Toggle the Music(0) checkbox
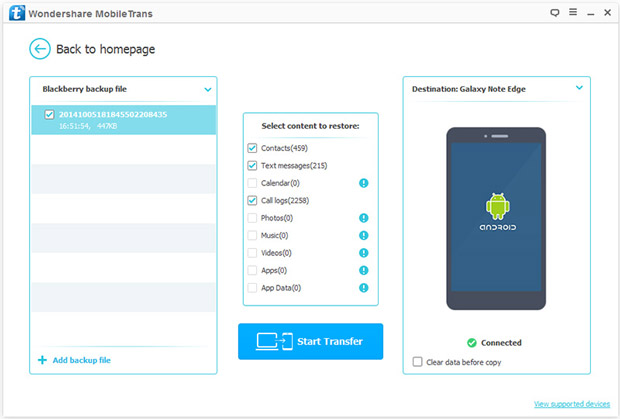Image resolution: width=620 pixels, height=419 pixels. pos(252,236)
